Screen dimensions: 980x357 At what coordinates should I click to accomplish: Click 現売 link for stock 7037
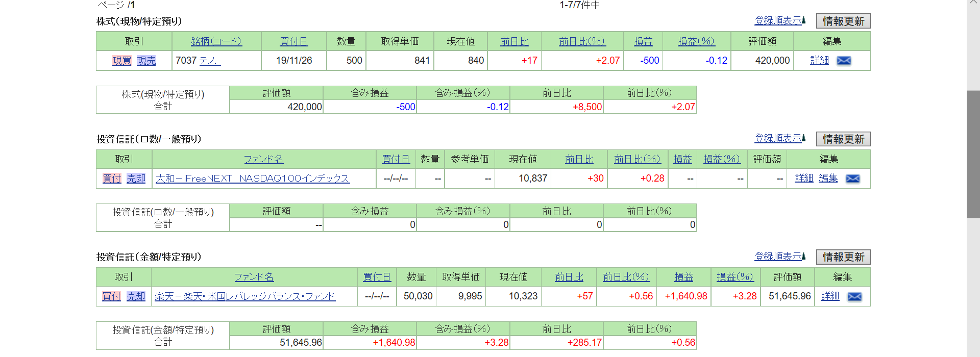click(x=146, y=61)
